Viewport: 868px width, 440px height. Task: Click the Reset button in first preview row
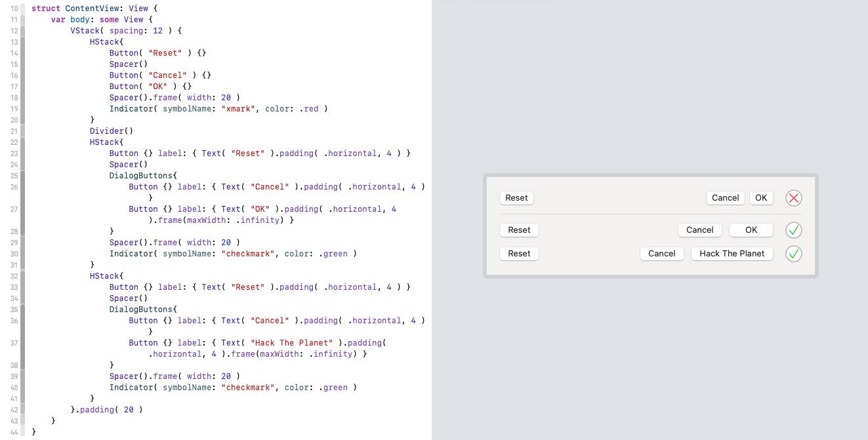coord(516,198)
